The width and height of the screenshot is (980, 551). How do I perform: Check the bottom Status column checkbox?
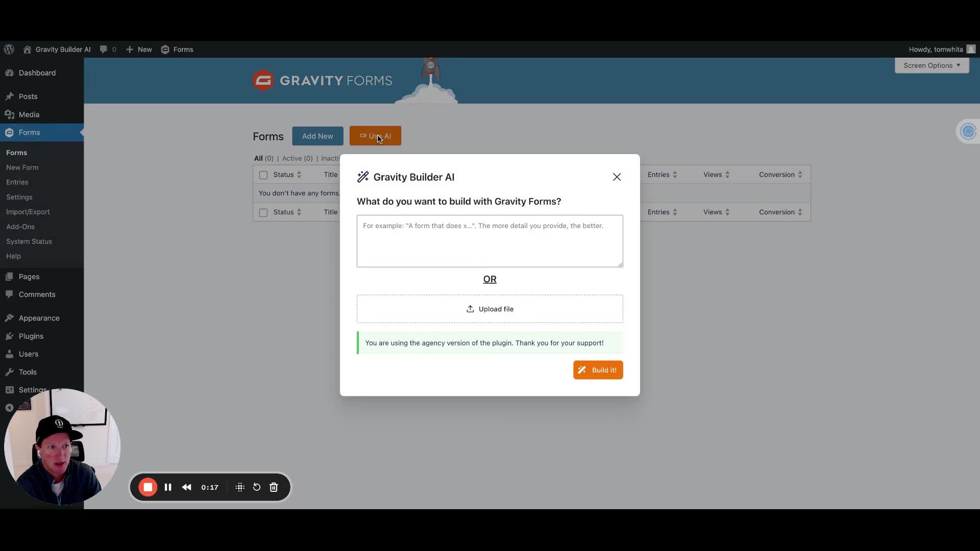[x=262, y=212]
